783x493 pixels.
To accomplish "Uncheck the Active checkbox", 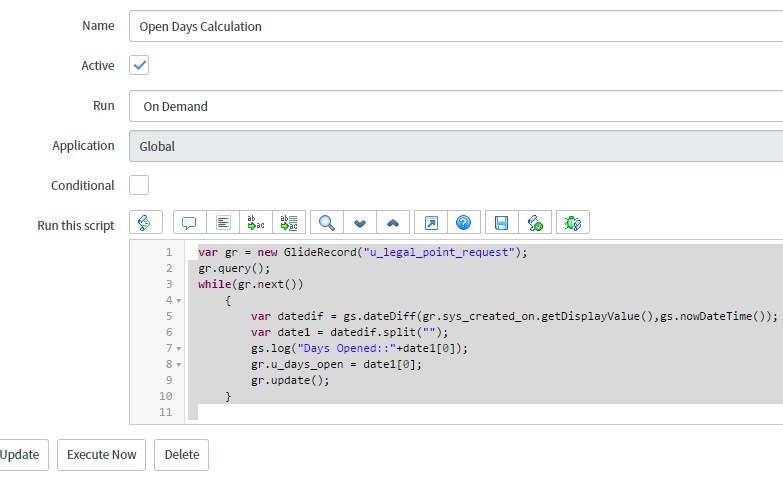I will 139,65.
